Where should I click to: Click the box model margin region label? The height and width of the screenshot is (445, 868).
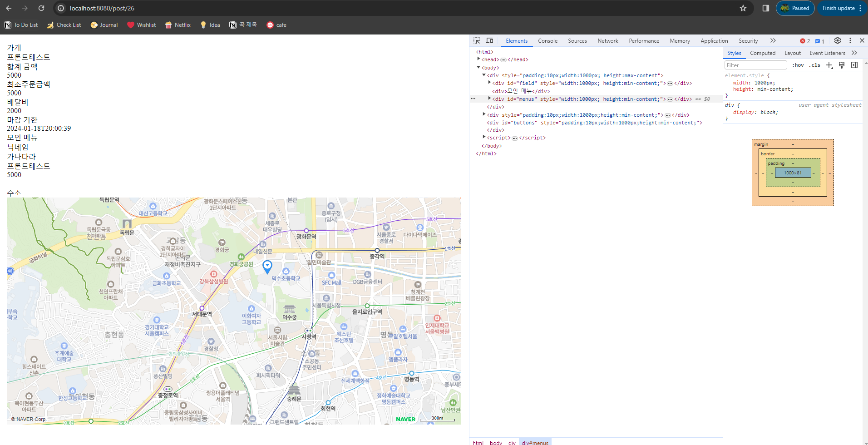[x=761, y=144]
